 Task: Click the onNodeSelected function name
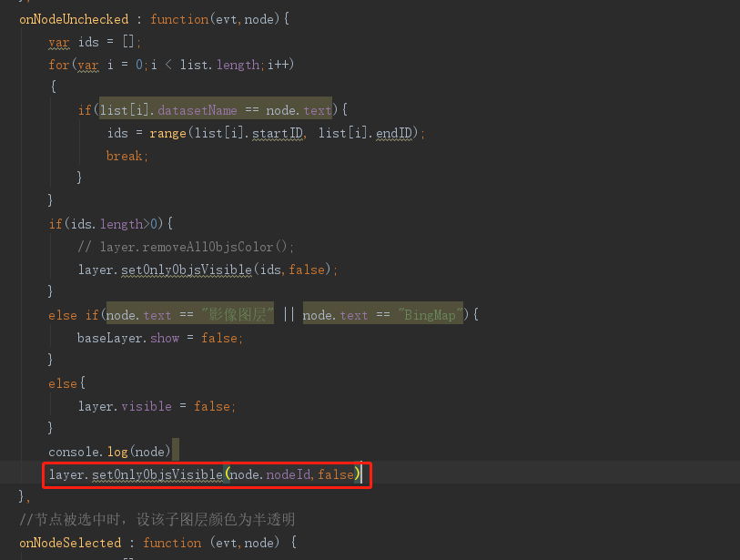(x=70, y=543)
